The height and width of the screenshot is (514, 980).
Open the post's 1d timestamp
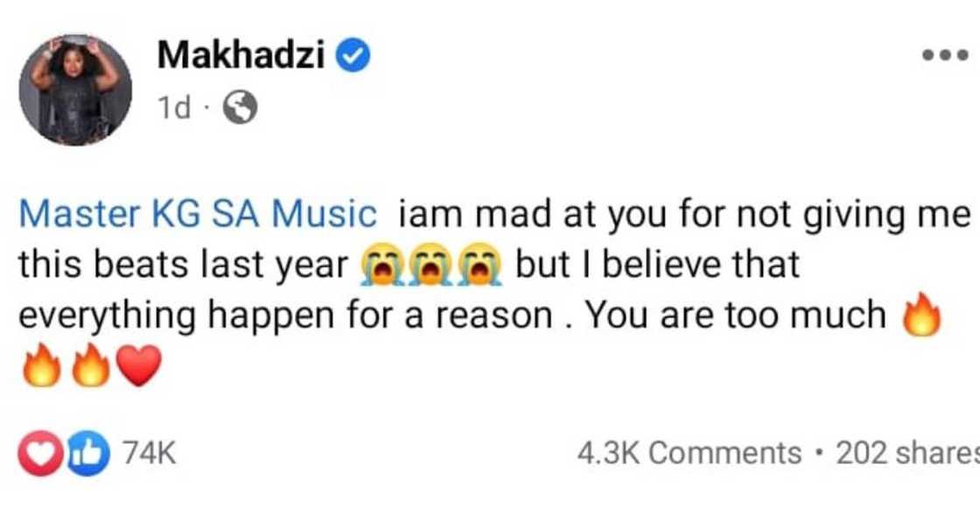[173, 108]
